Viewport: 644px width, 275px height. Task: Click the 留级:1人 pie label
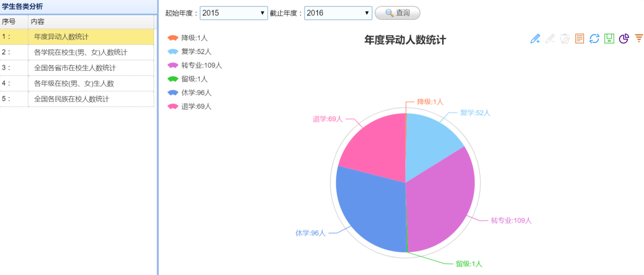[x=469, y=264]
